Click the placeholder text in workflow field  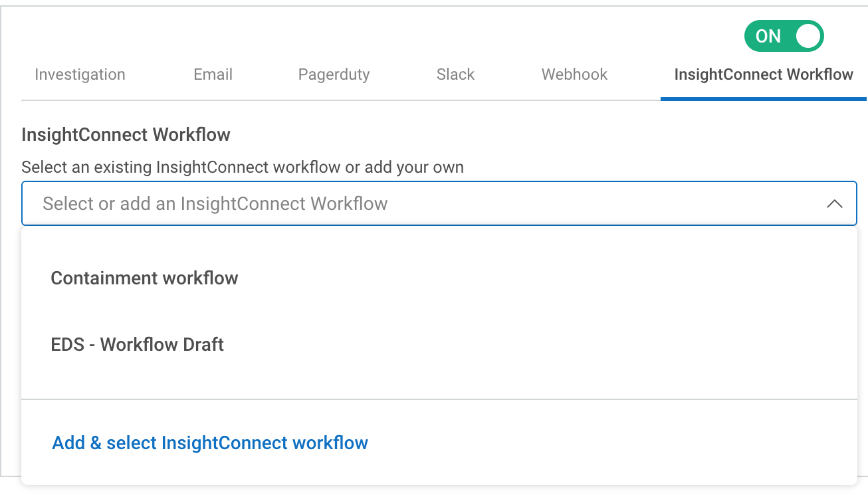point(215,203)
